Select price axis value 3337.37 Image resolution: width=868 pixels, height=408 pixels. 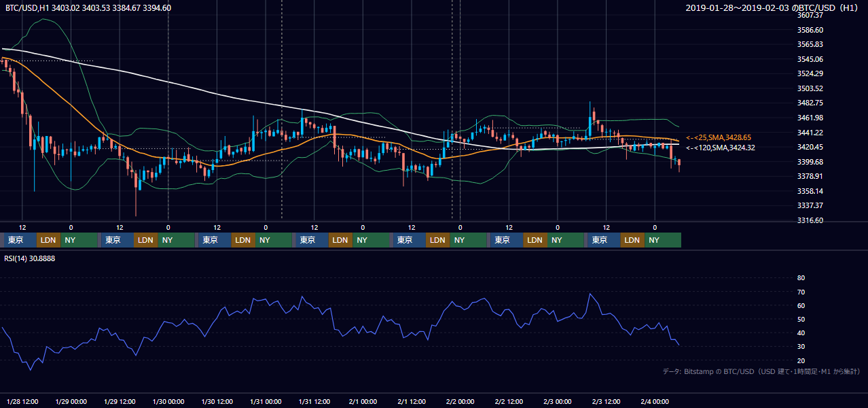810,205
